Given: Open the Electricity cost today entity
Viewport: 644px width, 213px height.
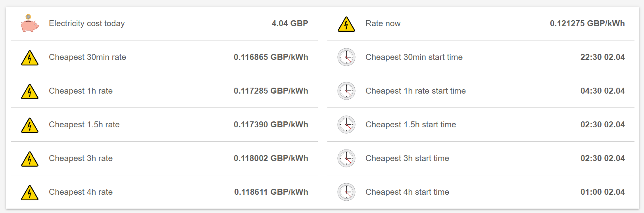Looking at the screenshot, I should click(x=87, y=23).
